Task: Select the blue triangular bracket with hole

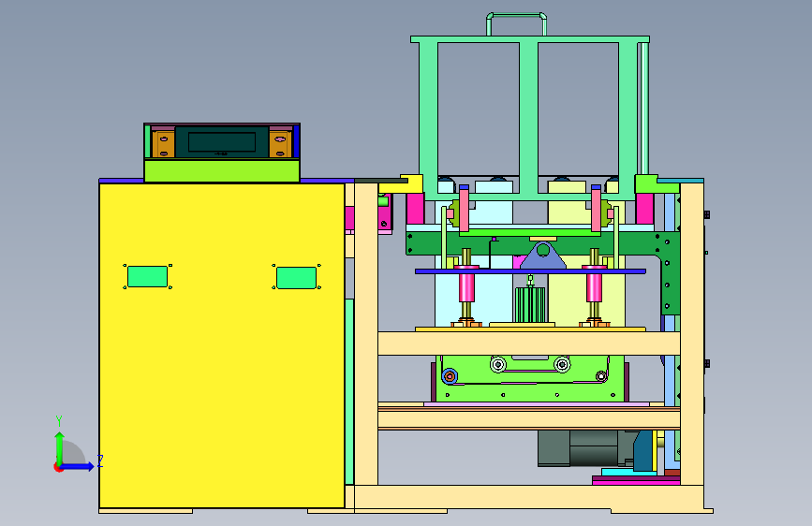Action: coord(542,256)
